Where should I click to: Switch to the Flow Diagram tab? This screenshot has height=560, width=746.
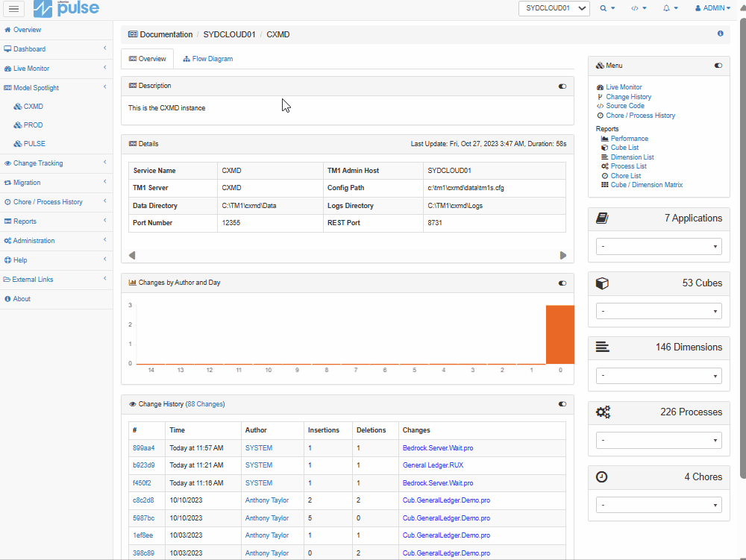tap(208, 59)
